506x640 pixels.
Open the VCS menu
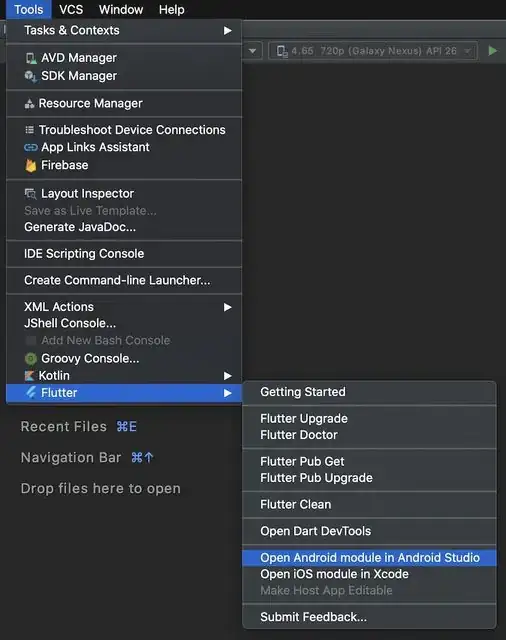(71, 9)
